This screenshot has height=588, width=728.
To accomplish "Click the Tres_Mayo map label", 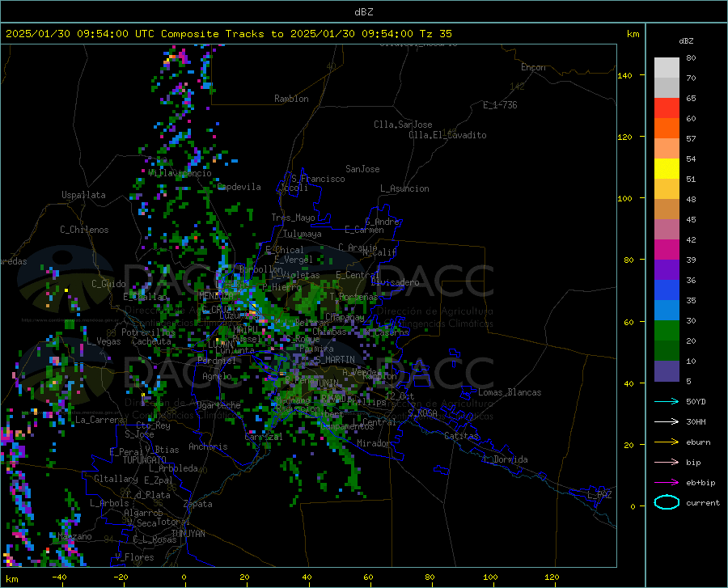I will click(x=293, y=218).
